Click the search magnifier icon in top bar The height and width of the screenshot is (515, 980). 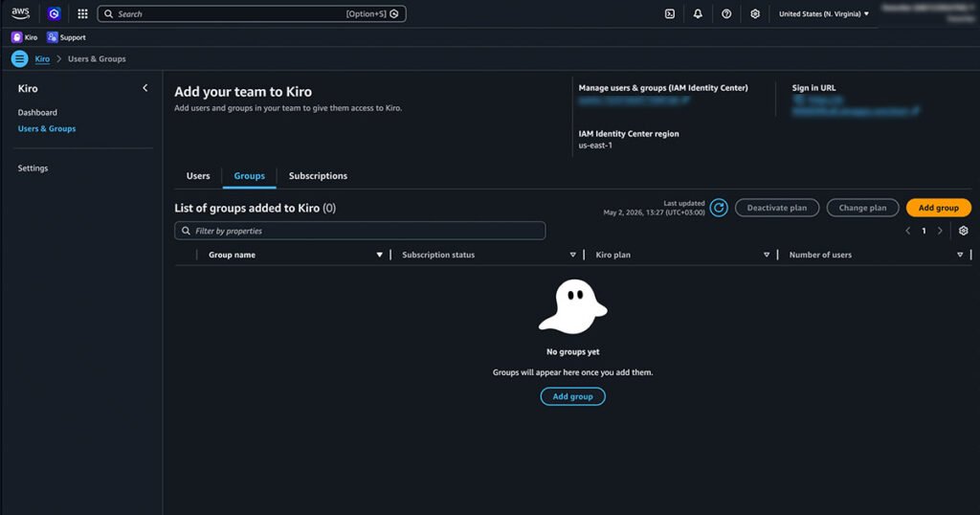coord(109,13)
